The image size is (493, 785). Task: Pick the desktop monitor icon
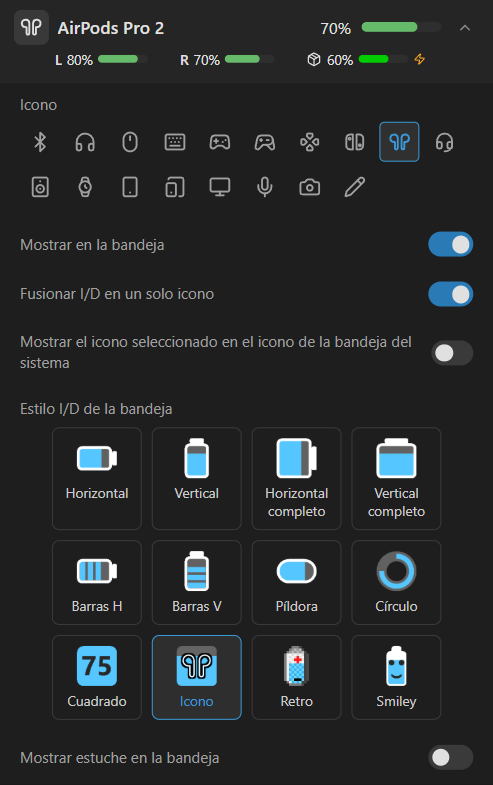(x=220, y=187)
